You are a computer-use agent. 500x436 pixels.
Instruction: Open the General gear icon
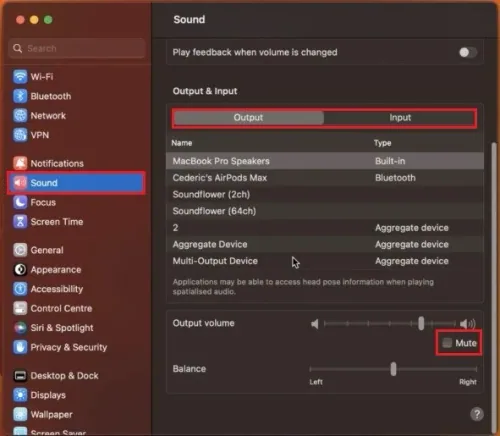[20, 250]
